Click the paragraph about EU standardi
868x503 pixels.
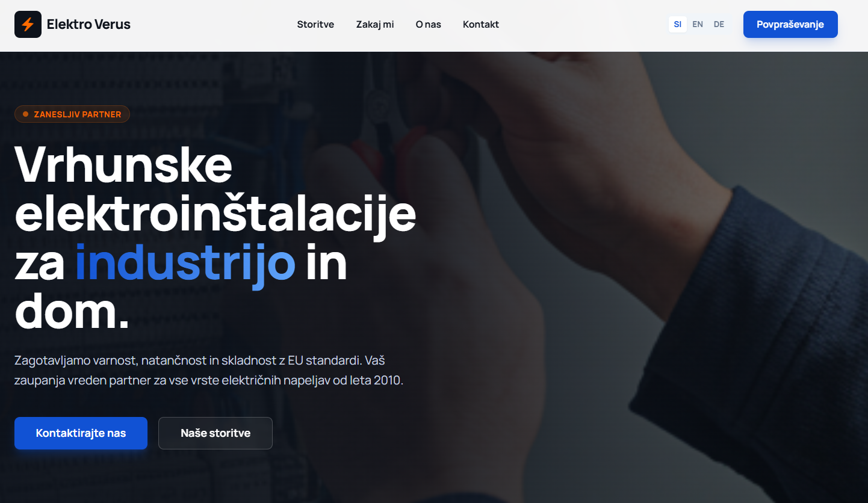click(208, 371)
